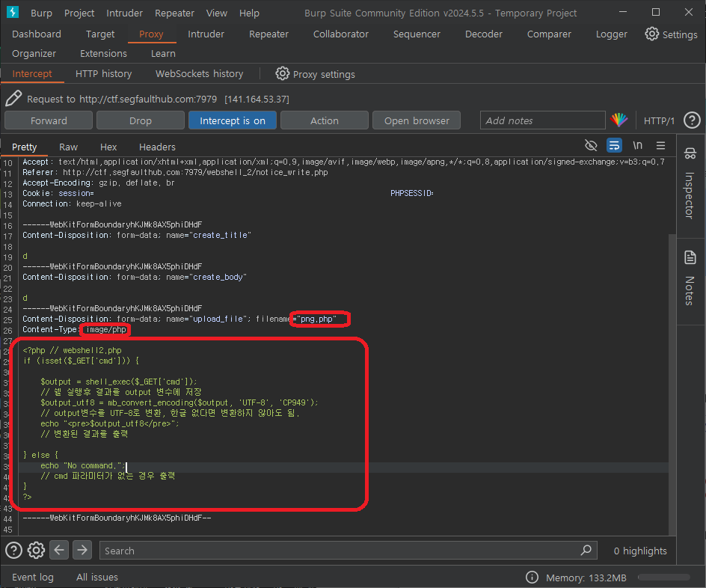Viewport: 706px width, 588px height.
Task: Open the Burp menu
Action: coord(41,13)
